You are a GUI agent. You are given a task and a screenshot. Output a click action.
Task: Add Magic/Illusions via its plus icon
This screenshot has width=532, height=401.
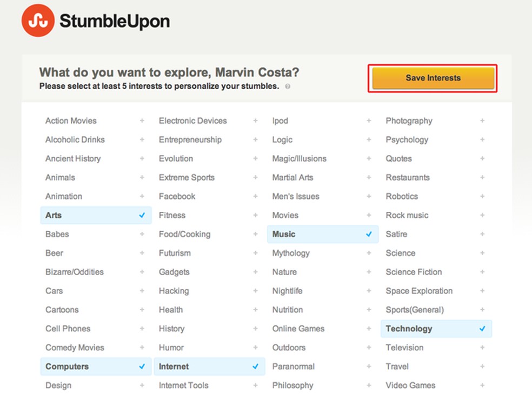369,158
